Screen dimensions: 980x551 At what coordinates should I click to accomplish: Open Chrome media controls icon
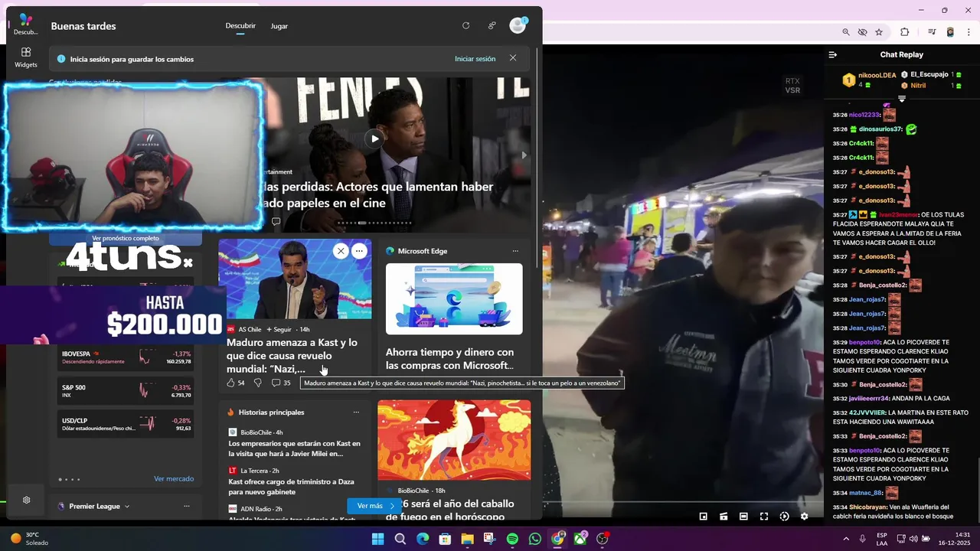tap(932, 32)
